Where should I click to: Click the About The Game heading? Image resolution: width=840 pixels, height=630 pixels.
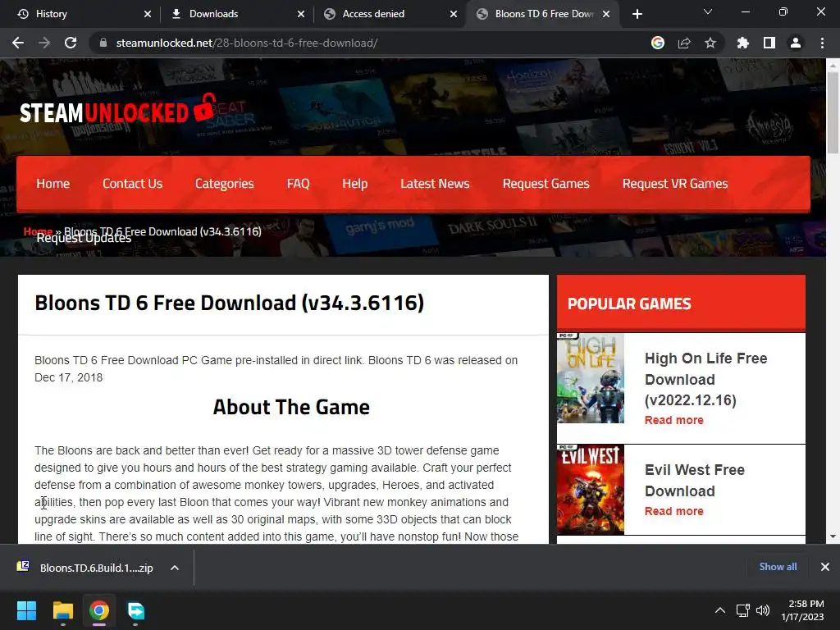[x=291, y=407]
